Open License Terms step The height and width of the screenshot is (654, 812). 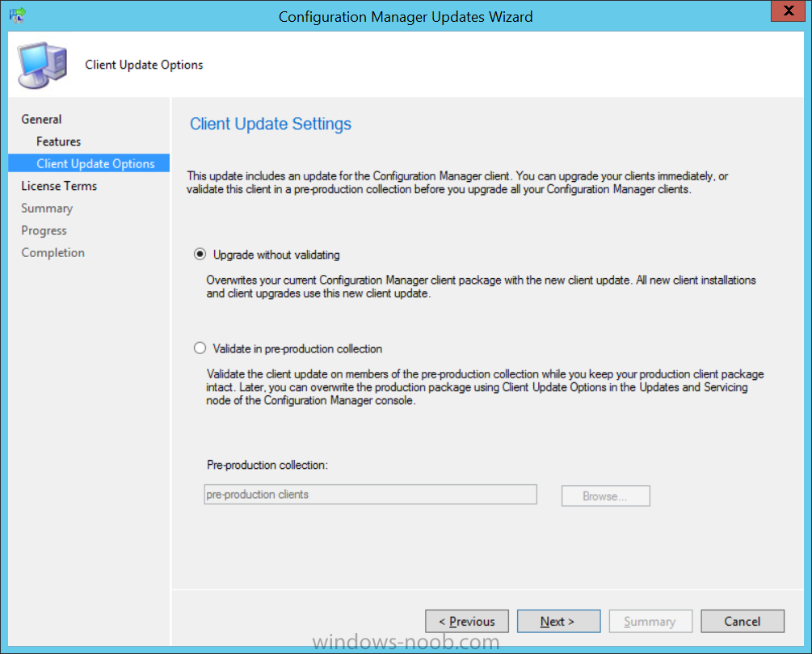(x=59, y=186)
